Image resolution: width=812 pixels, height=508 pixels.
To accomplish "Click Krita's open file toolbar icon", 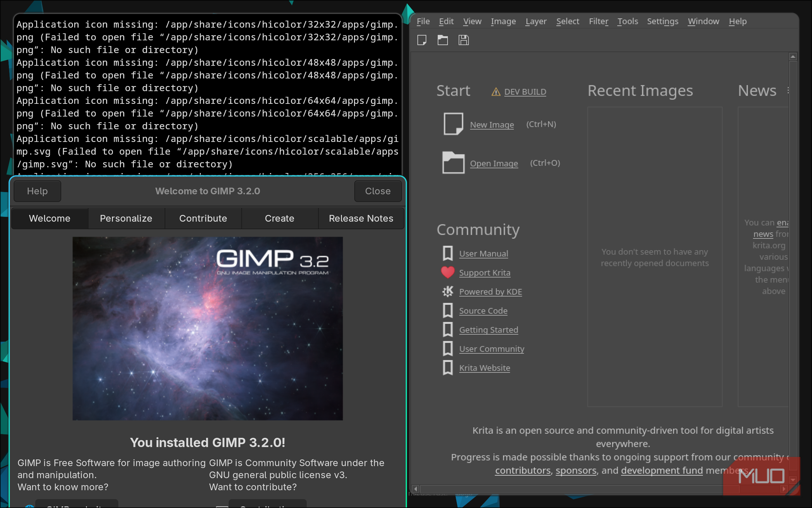I will pyautogui.click(x=442, y=40).
